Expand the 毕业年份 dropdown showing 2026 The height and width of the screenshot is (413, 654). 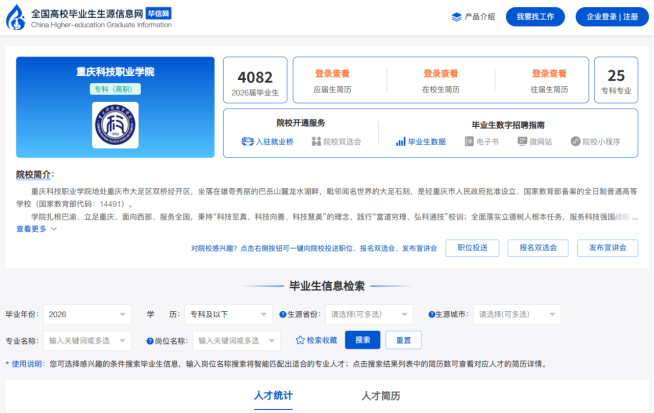tap(88, 313)
